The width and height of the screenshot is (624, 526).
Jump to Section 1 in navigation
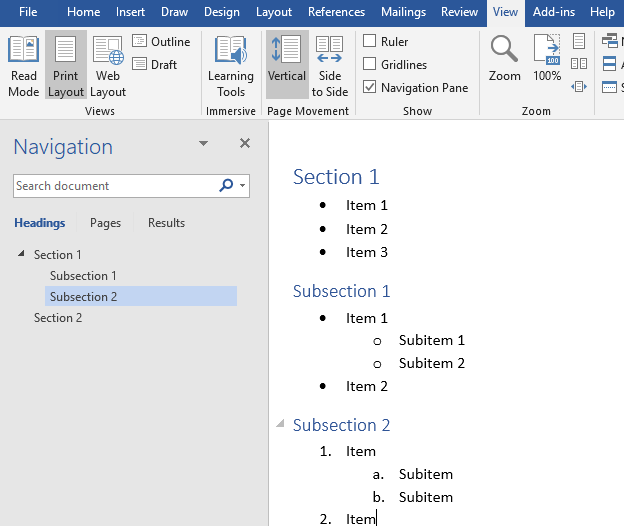[58, 255]
